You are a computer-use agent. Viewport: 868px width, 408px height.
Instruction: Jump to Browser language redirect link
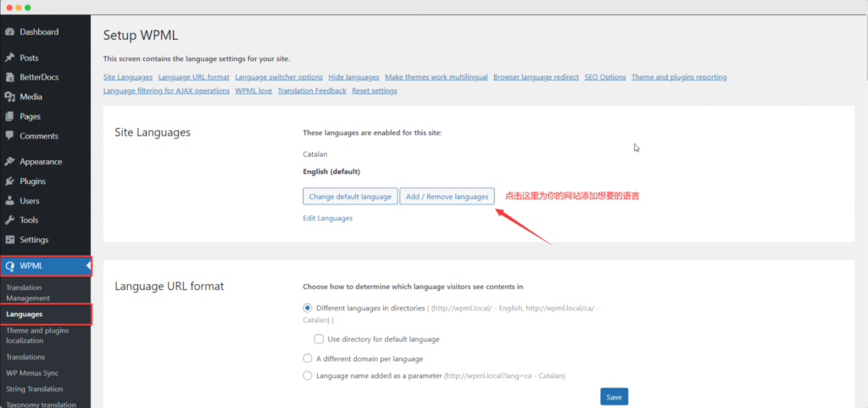(x=536, y=77)
